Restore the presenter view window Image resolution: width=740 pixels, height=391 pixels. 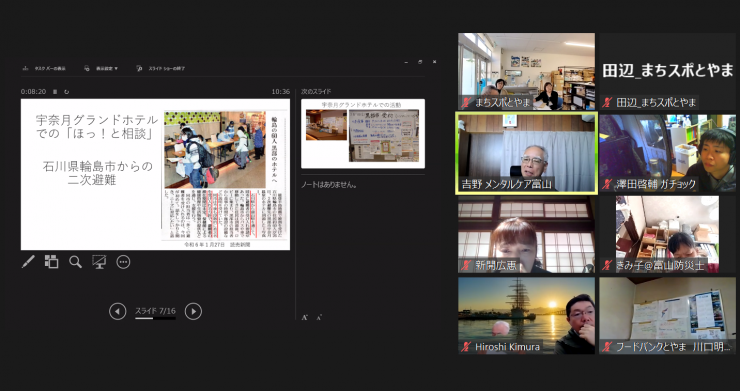(420, 62)
